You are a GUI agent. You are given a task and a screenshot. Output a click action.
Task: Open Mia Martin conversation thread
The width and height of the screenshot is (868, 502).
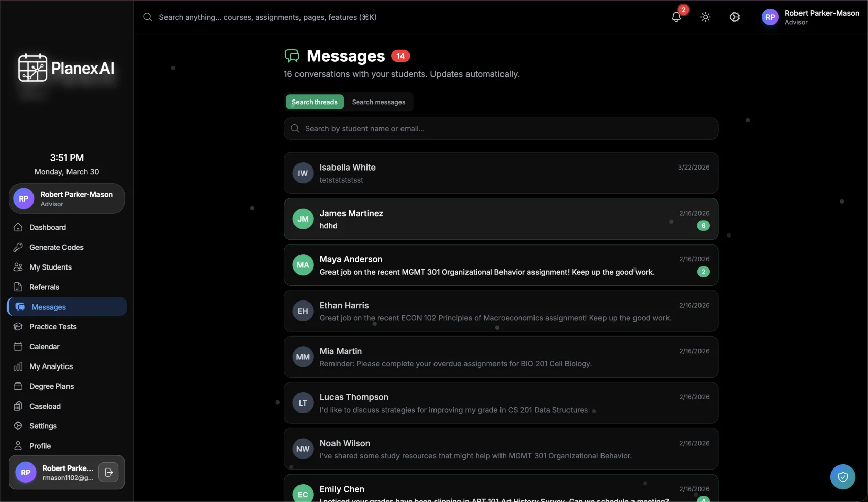501,357
